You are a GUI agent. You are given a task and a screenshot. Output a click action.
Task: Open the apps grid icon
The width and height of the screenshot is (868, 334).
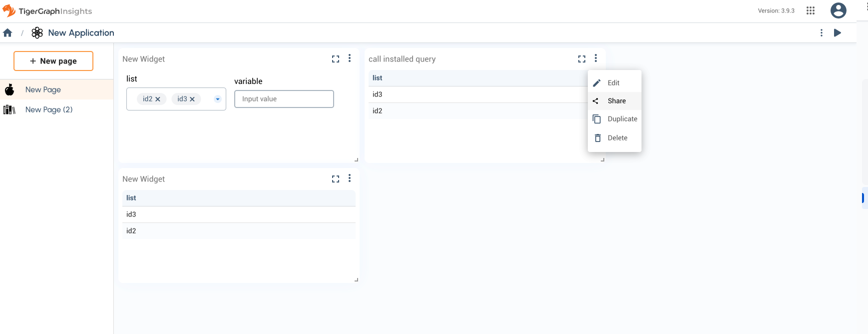click(811, 10)
